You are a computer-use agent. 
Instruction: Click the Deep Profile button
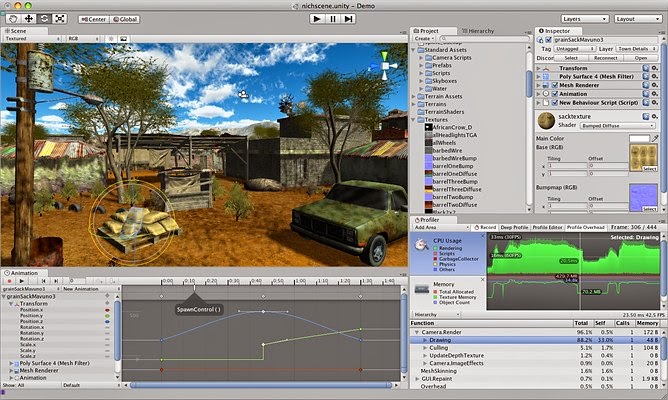click(x=514, y=227)
